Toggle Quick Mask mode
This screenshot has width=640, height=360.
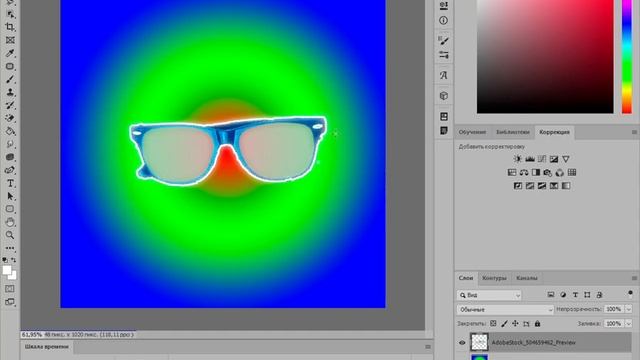[x=9, y=289]
